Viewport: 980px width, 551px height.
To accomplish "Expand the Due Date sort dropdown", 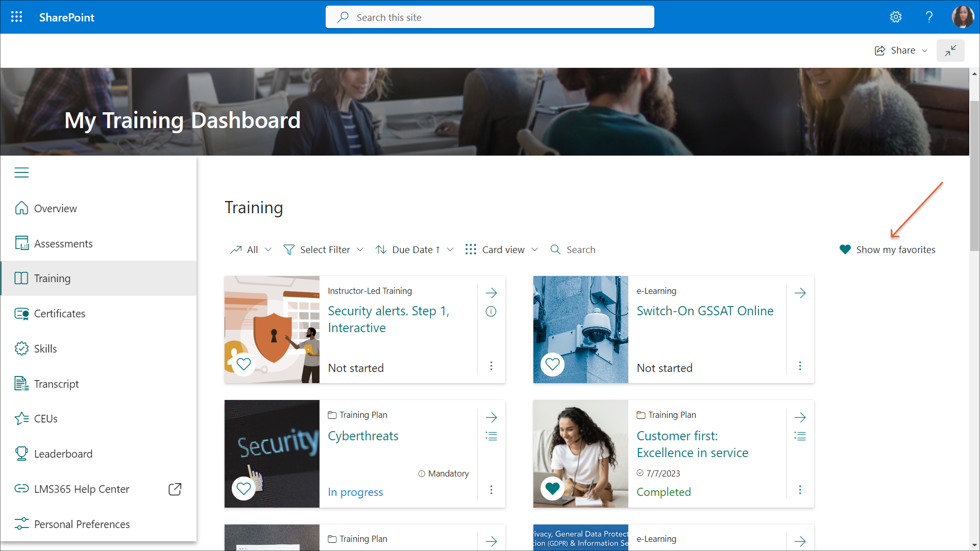I will (x=414, y=249).
